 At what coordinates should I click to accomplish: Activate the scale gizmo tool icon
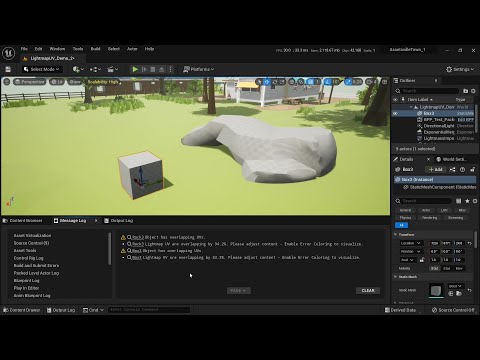pos(282,82)
